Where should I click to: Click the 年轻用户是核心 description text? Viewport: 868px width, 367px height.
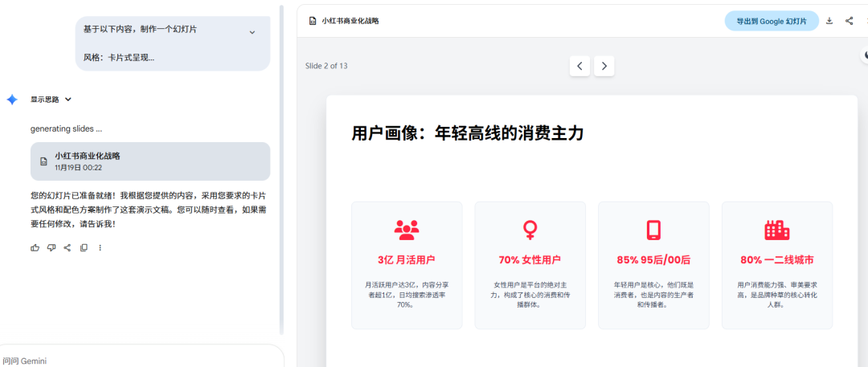coord(653,295)
